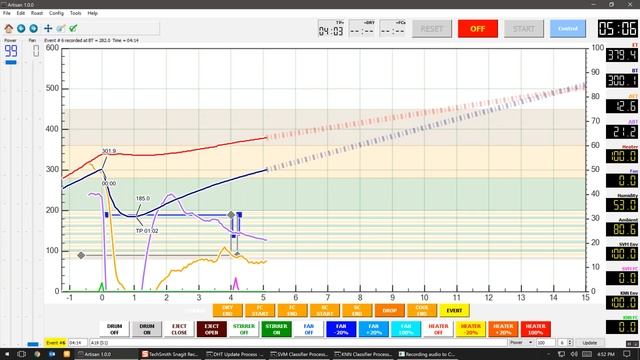Viewport: 640px width, 360px height.
Task: Open the orange pinned taskbar app icon
Action: point(67,354)
